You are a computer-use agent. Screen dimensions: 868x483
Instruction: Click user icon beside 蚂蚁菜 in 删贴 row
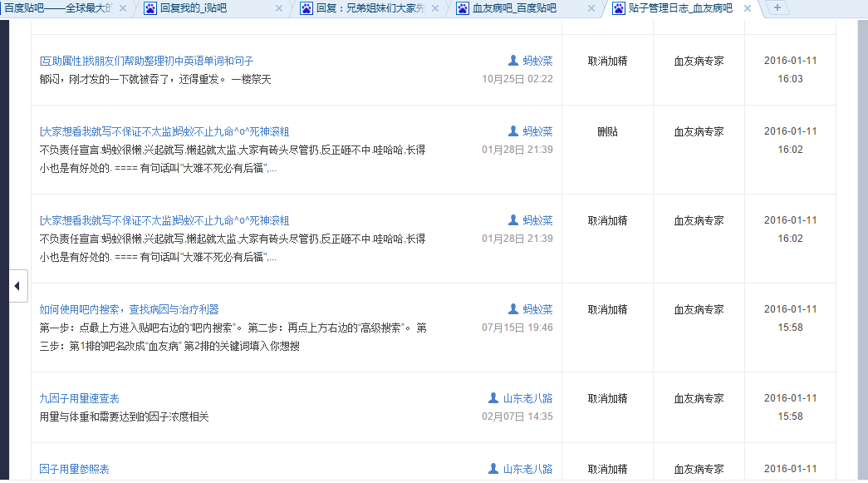coord(513,131)
